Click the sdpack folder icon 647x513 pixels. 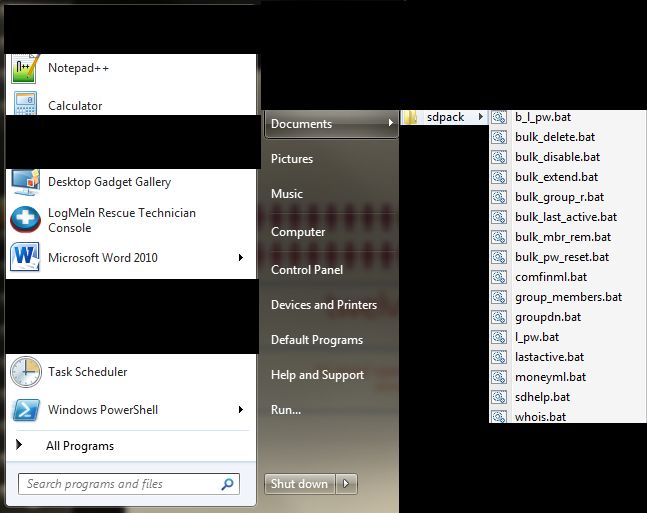(x=410, y=118)
